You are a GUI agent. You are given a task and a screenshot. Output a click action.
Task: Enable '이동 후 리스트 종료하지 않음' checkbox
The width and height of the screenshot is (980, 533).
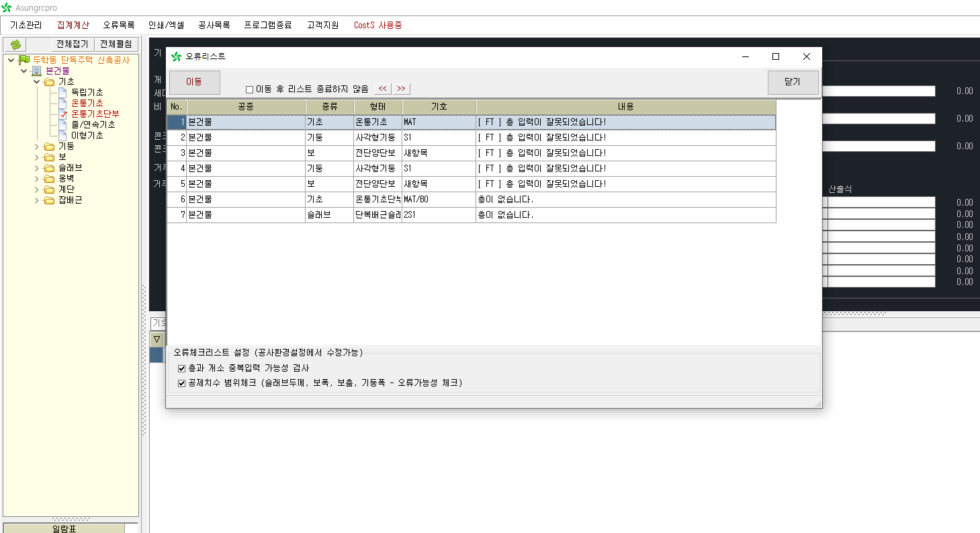coord(249,89)
